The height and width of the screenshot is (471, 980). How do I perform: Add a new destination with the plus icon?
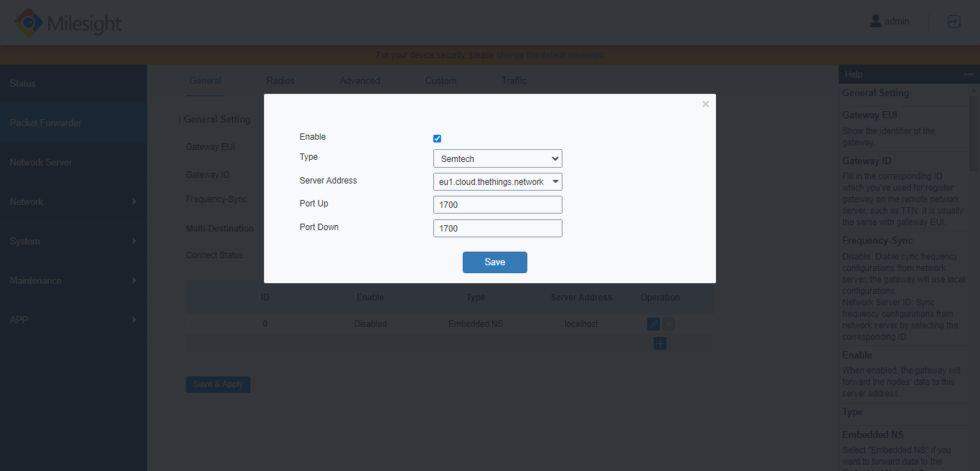click(659, 343)
